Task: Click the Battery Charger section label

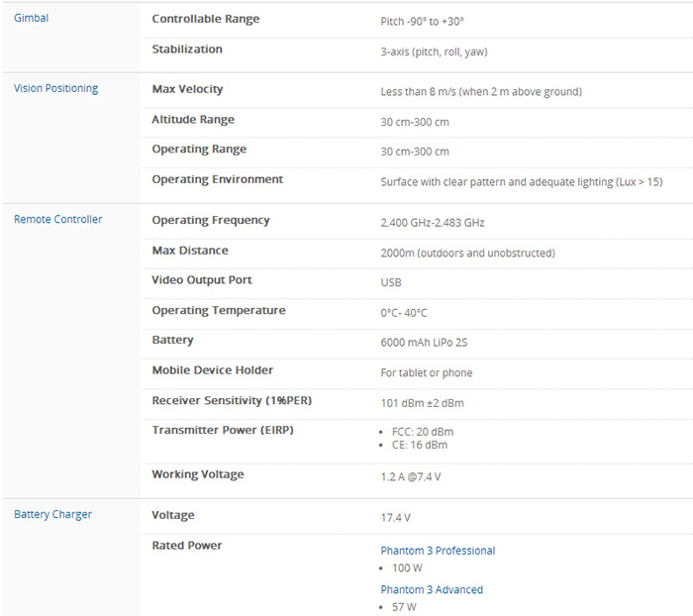Action: tap(52, 514)
